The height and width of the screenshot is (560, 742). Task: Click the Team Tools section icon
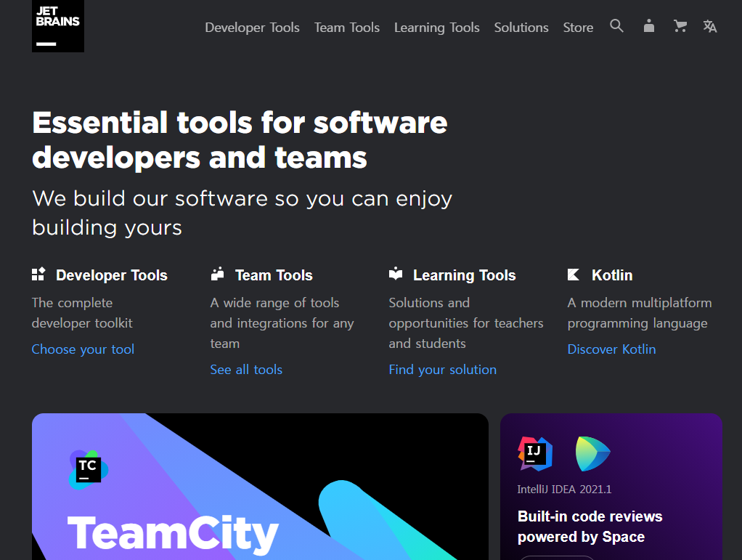click(217, 274)
